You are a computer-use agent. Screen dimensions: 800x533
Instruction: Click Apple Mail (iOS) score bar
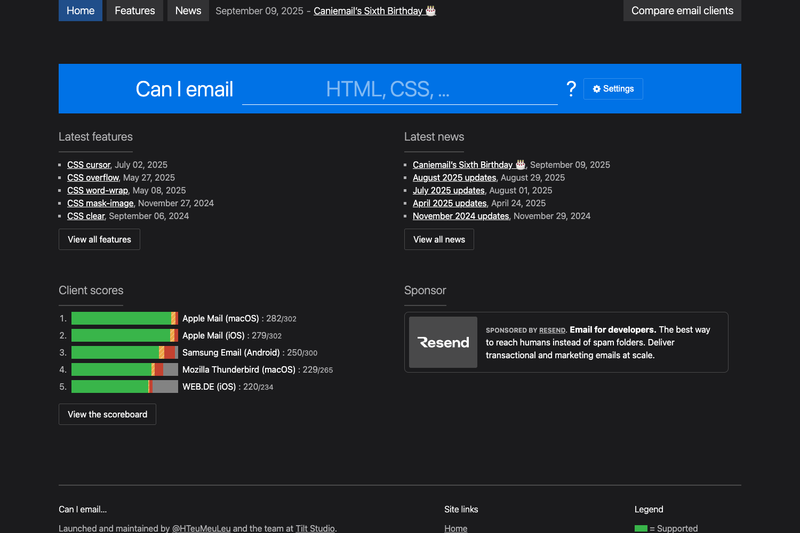[x=124, y=335]
